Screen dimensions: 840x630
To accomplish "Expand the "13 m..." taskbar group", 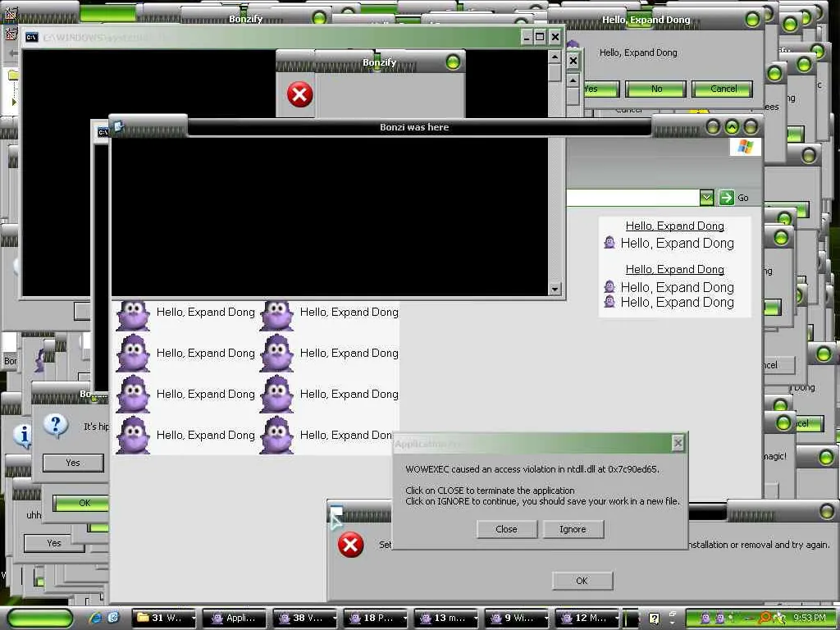I will point(446,619).
